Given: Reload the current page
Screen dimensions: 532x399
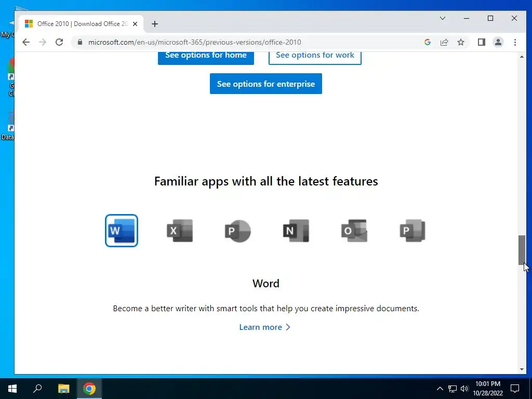Looking at the screenshot, I should 59,42.
